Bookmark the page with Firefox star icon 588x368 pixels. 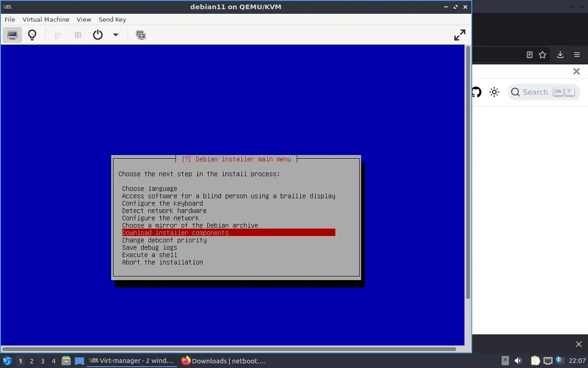click(x=543, y=55)
